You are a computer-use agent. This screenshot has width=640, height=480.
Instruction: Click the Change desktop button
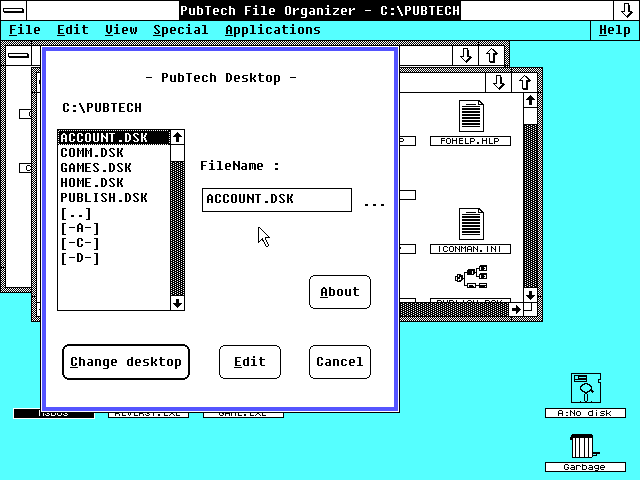(x=126, y=362)
